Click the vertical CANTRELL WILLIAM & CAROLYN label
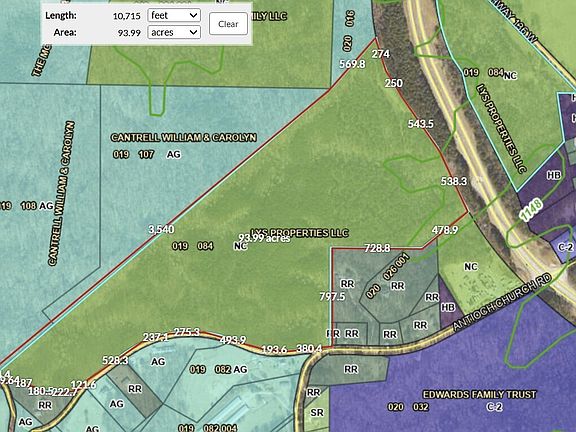The width and height of the screenshot is (576, 432). point(61,193)
